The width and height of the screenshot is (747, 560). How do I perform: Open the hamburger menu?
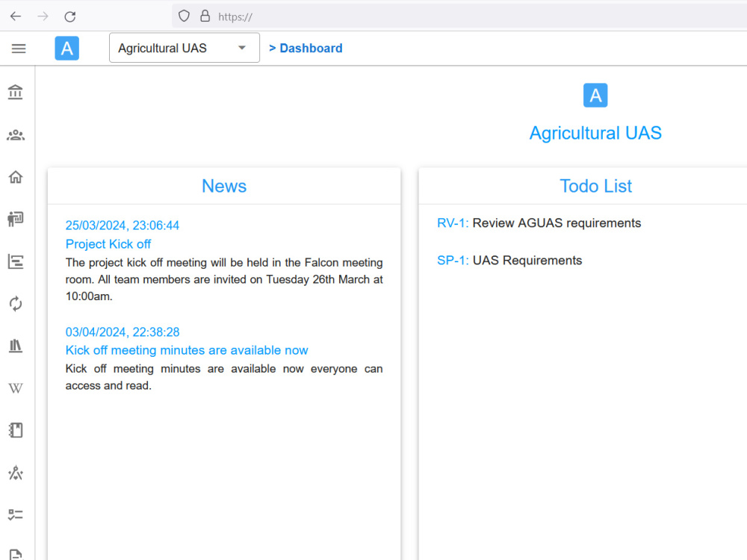pyautogui.click(x=19, y=49)
